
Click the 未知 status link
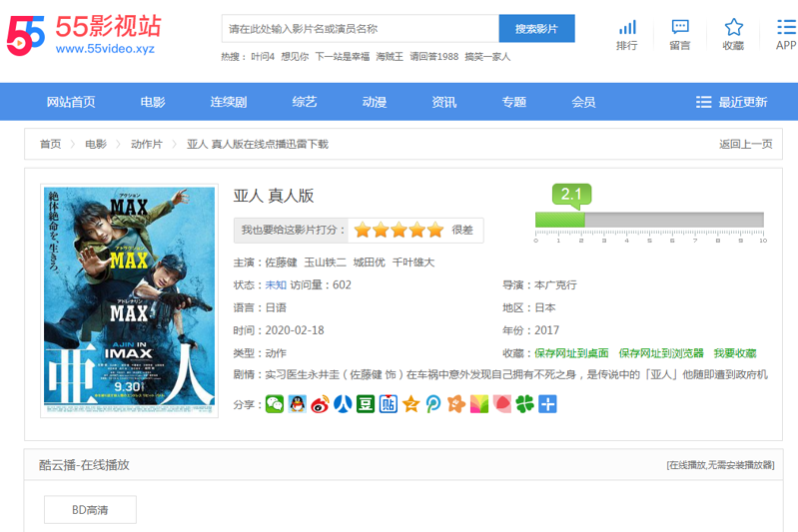276,284
